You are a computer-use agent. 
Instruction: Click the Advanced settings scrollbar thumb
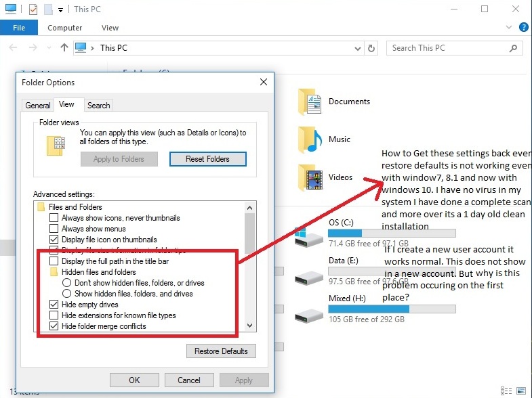249,234
